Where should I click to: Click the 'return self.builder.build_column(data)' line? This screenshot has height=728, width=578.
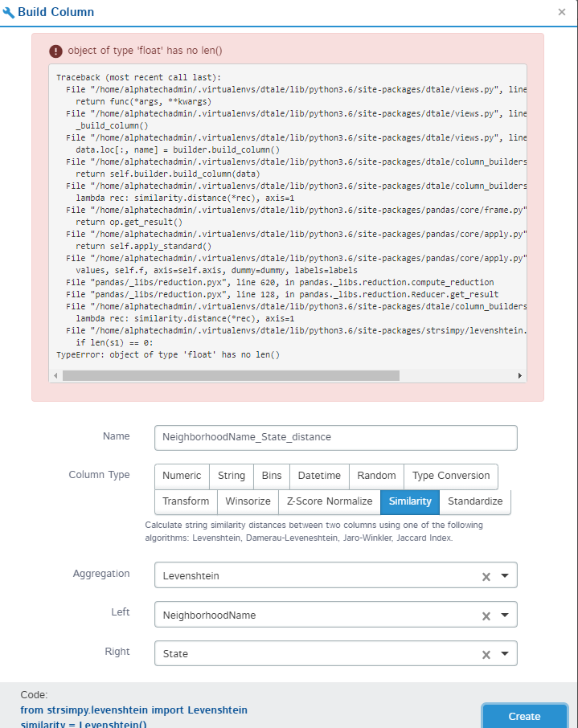click(168, 174)
